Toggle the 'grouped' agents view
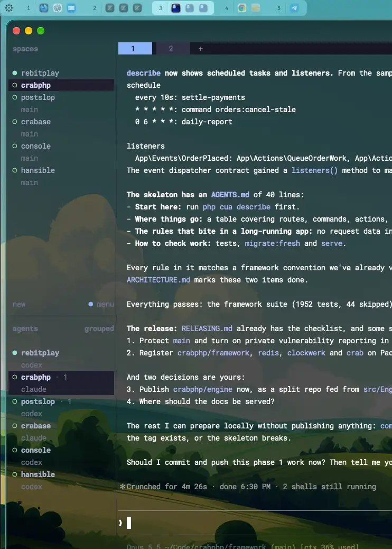This screenshot has height=549, width=392. tap(99, 329)
